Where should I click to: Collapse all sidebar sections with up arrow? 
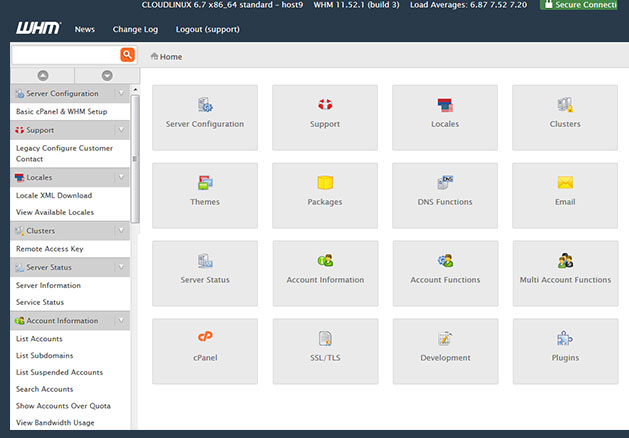[42, 76]
